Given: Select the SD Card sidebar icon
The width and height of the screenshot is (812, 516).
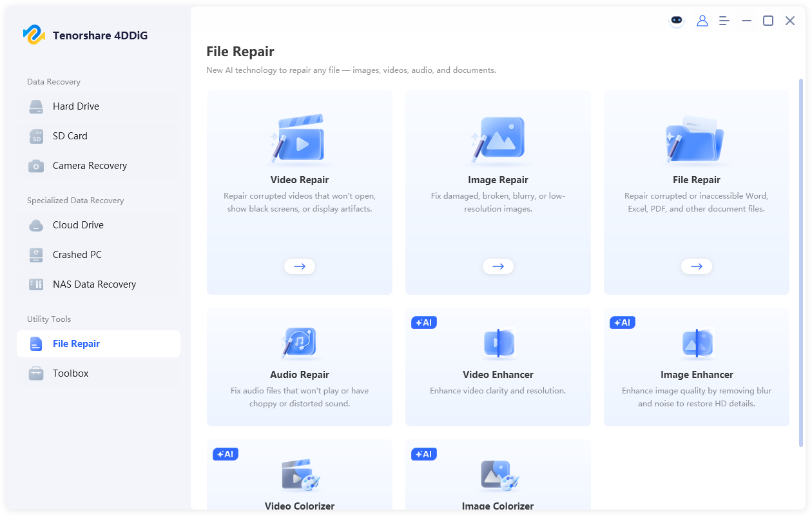Looking at the screenshot, I should pyautogui.click(x=36, y=136).
